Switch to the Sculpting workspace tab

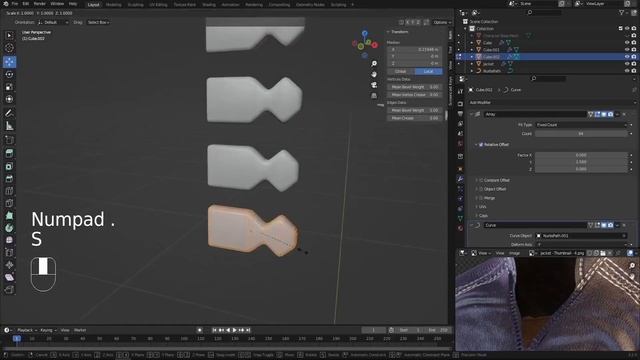136,5
